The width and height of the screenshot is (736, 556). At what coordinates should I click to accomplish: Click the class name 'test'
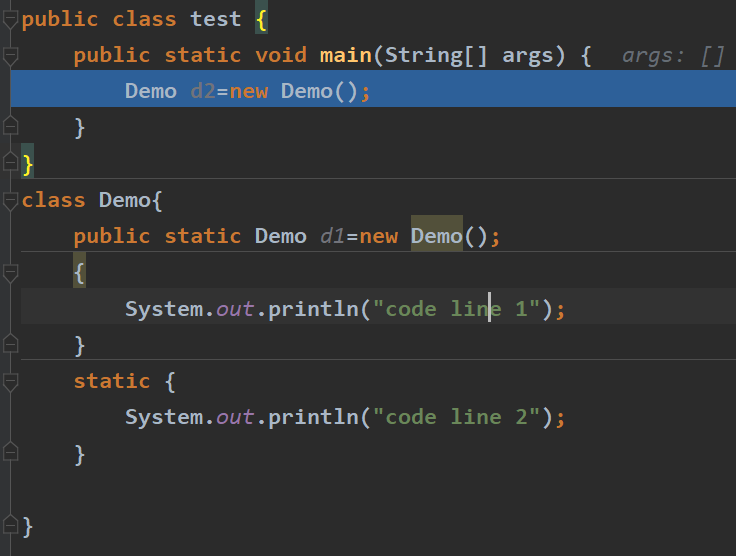click(x=215, y=19)
